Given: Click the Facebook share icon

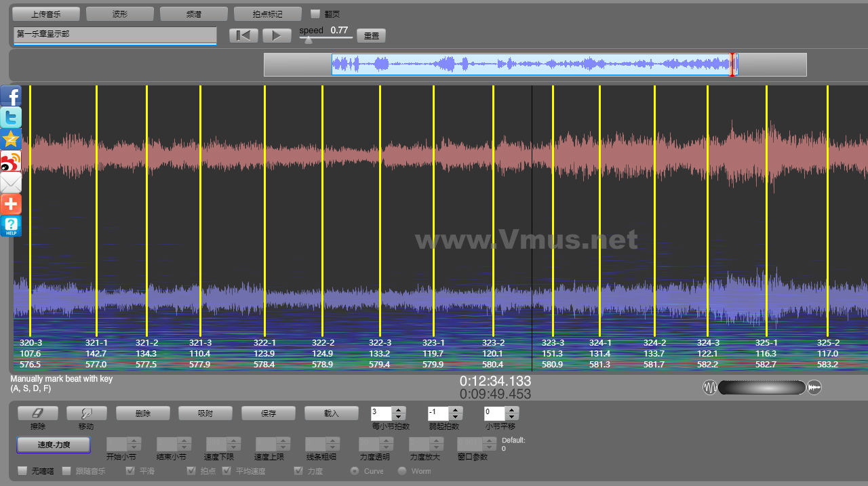Looking at the screenshot, I should 11,96.
